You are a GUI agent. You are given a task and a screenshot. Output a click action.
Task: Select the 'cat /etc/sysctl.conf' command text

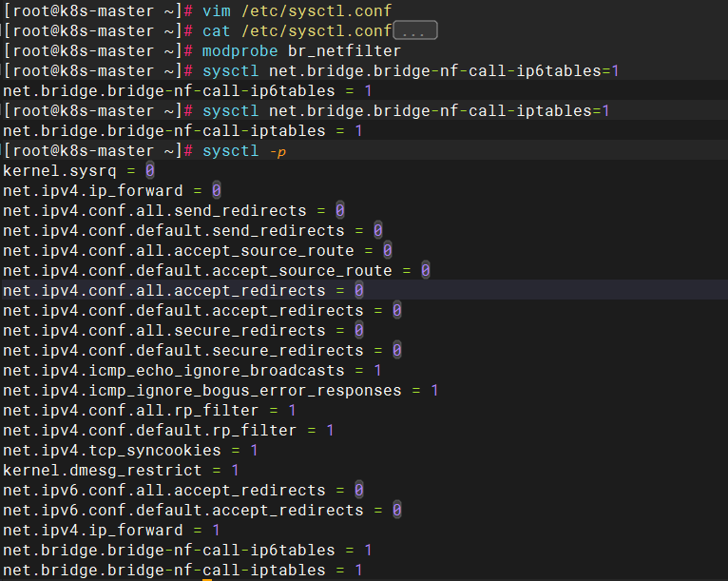pyautogui.click(x=297, y=31)
